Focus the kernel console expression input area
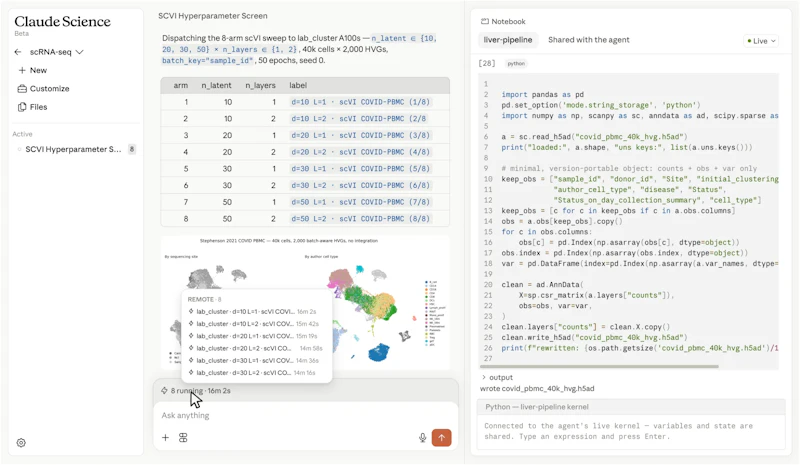 tap(631, 431)
